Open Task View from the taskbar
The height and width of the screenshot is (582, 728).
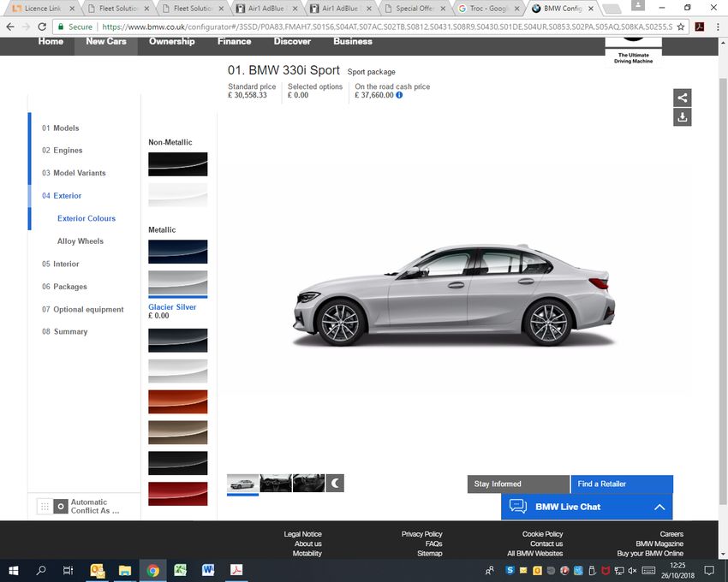pos(68,570)
